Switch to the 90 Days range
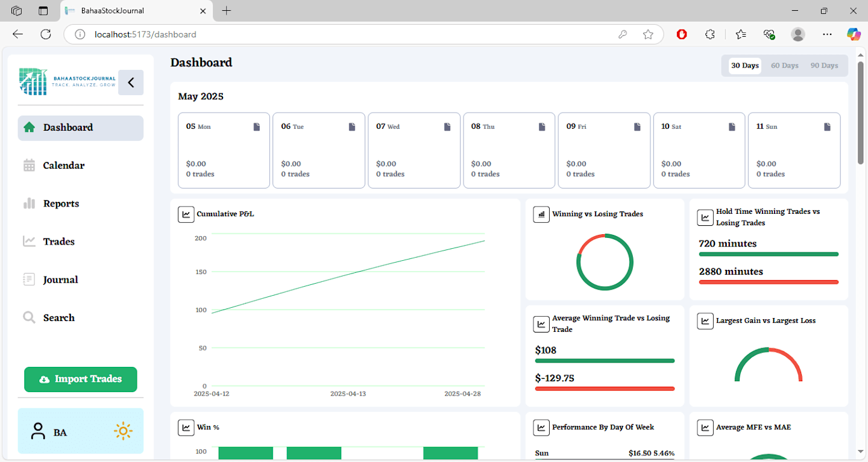Screen dimensions: 868x462 click(x=824, y=66)
